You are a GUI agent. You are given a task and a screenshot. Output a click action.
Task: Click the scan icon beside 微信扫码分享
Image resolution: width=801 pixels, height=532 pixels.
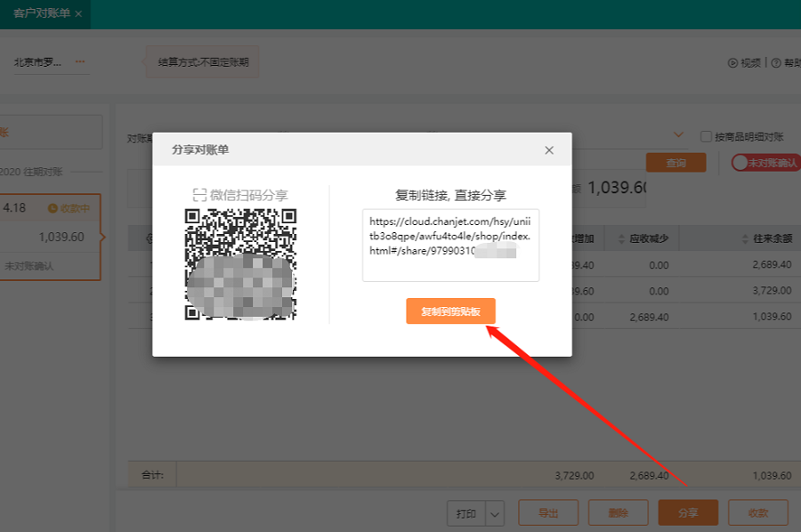coord(199,195)
